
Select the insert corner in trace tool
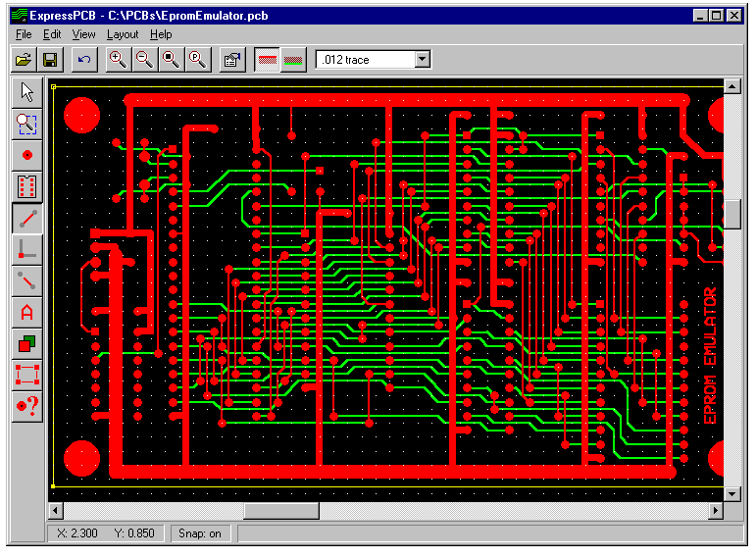[27, 249]
